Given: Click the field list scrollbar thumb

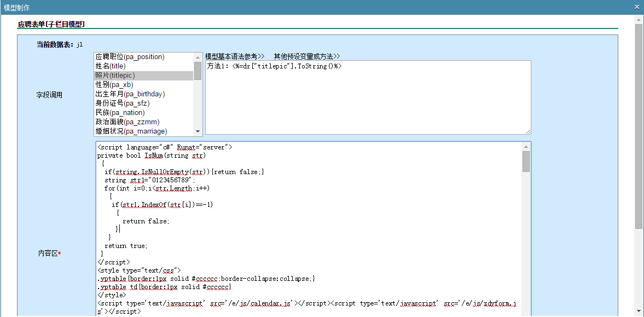Looking at the screenshot, I should click(198, 71).
